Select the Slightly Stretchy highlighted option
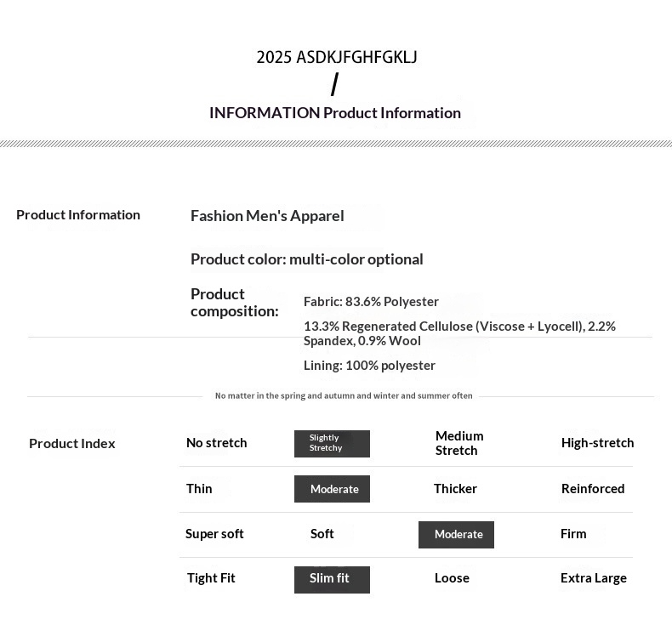This screenshot has width=672, height=625. [332, 443]
